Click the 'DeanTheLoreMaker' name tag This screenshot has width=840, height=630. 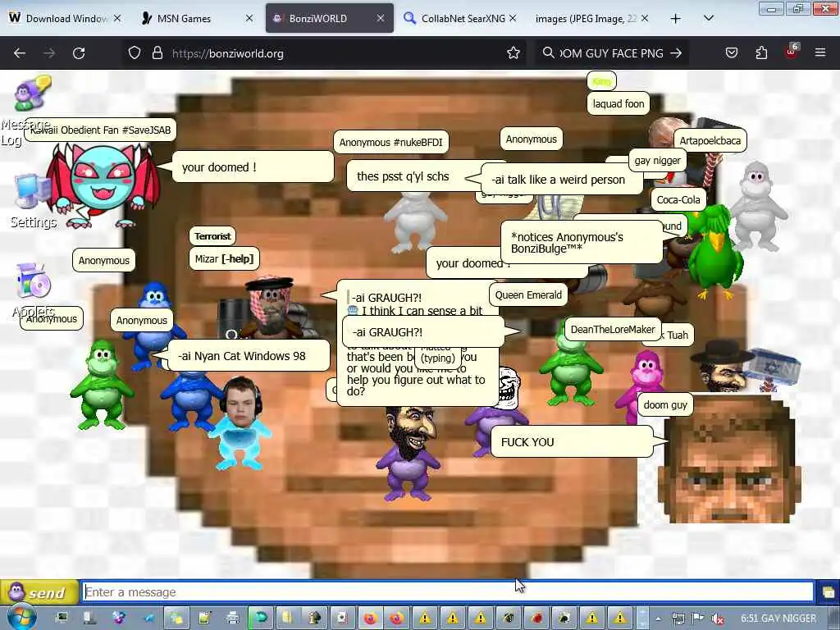tap(612, 330)
